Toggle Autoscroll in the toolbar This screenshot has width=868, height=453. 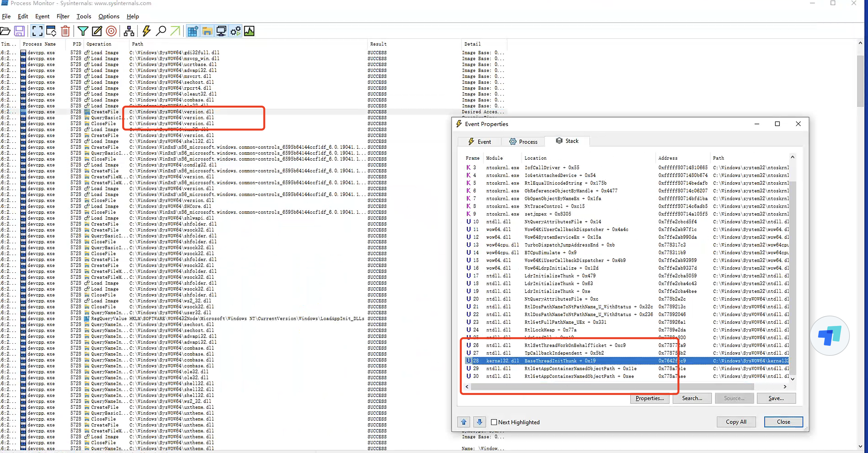point(51,31)
